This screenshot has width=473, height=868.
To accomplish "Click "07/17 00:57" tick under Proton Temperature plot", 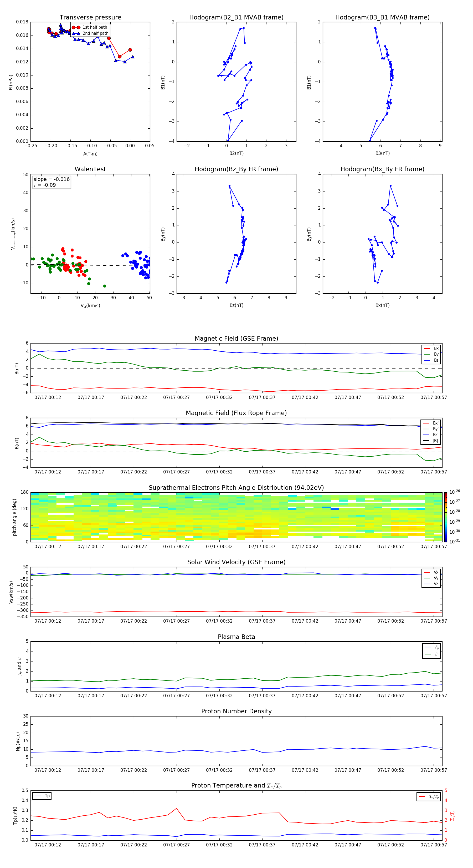I will (434, 845).
